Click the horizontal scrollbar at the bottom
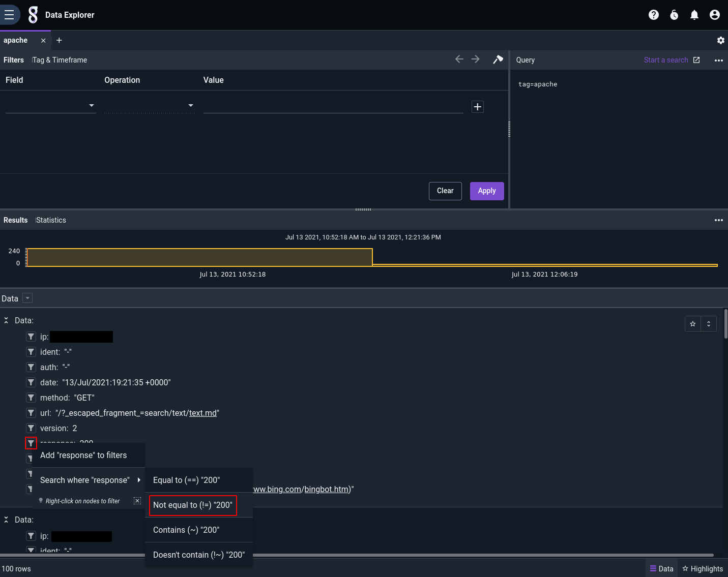 pyautogui.click(x=357, y=555)
